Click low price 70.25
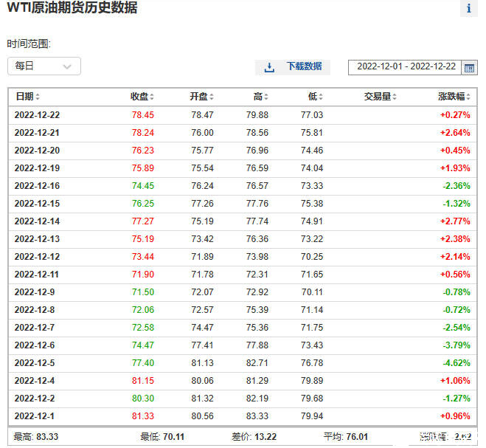The image size is (486, 448). pyautogui.click(x=312, y=257)
